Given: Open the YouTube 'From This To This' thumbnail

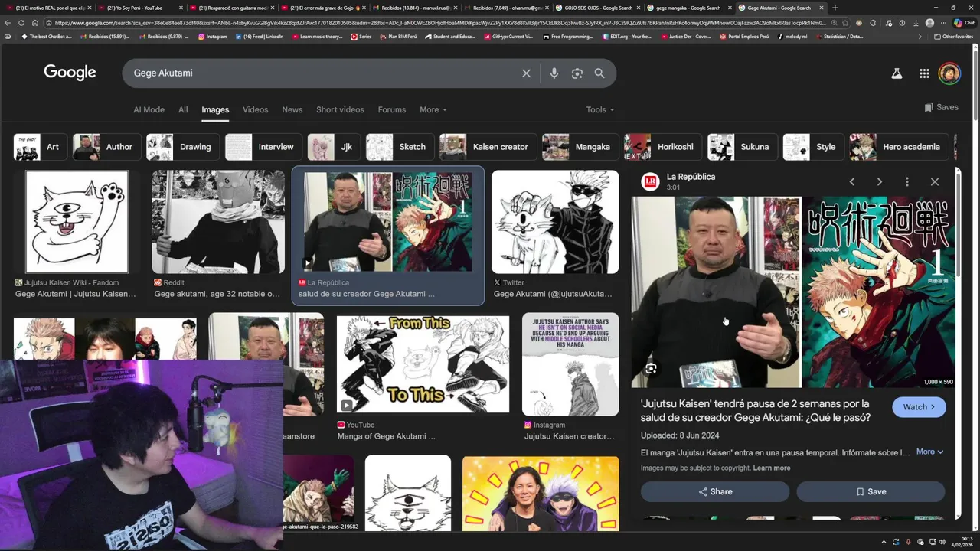Looking at the screenshot, I should pyautogui.click(x=423, y=364).
